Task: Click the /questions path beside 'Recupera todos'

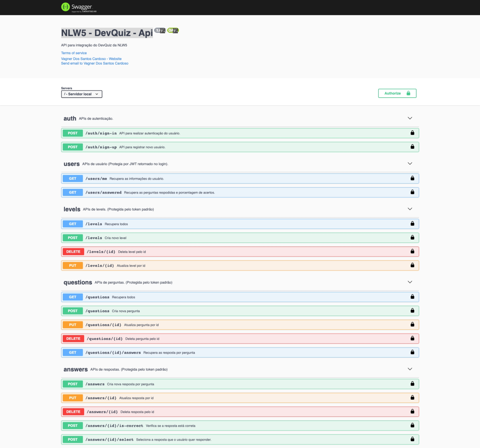Action: (97, 297)
